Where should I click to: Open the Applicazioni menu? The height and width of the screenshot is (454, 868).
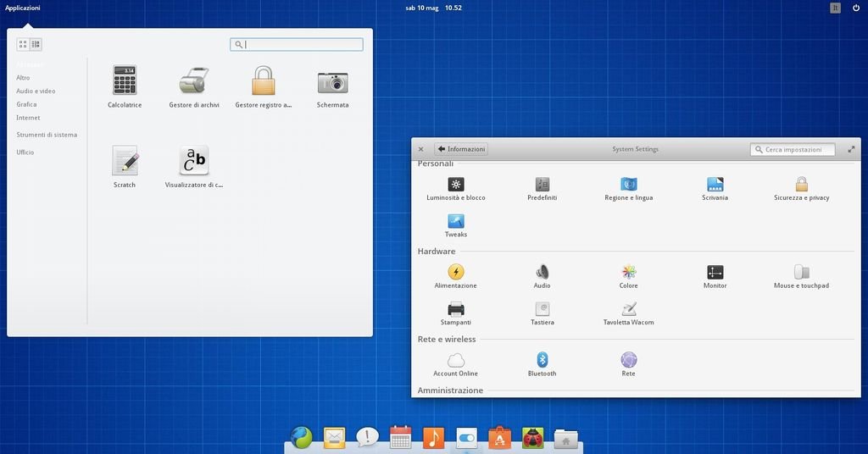(x=23, y=8)
